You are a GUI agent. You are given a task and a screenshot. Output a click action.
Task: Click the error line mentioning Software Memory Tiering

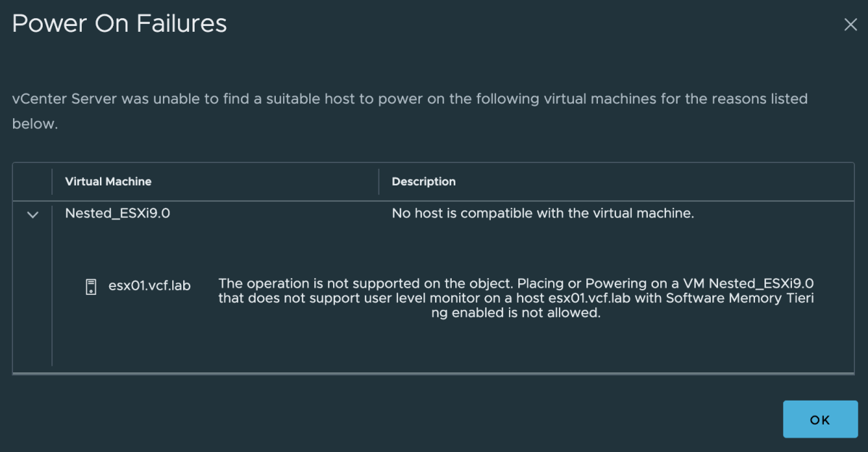pyautogui.click(x=516, y=298)
